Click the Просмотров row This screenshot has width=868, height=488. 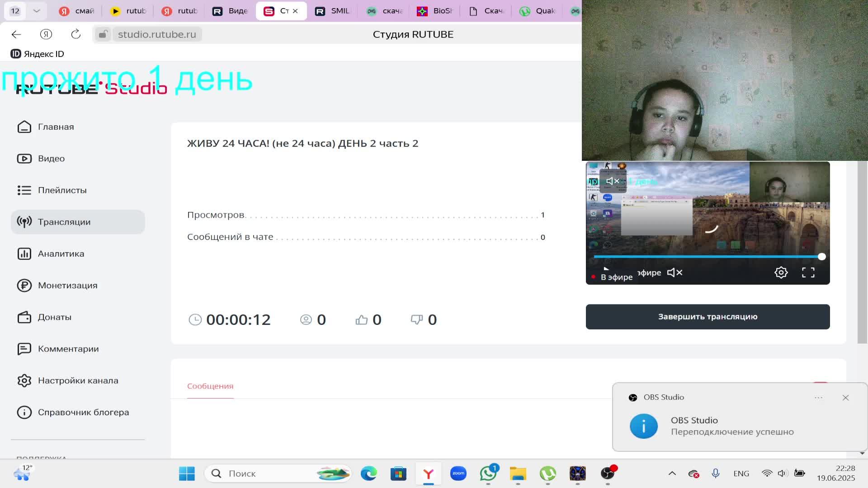click(x=366, y=215)
